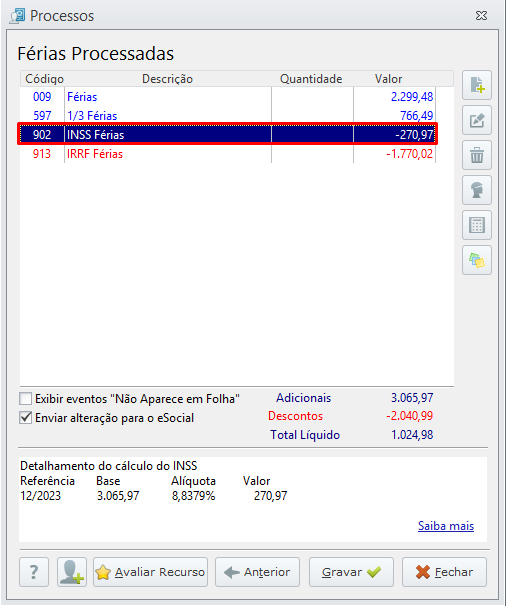This screenshot has width=506, height=606.
Task: Click the edit event pencil icon
Action: (x=477, y=120)
